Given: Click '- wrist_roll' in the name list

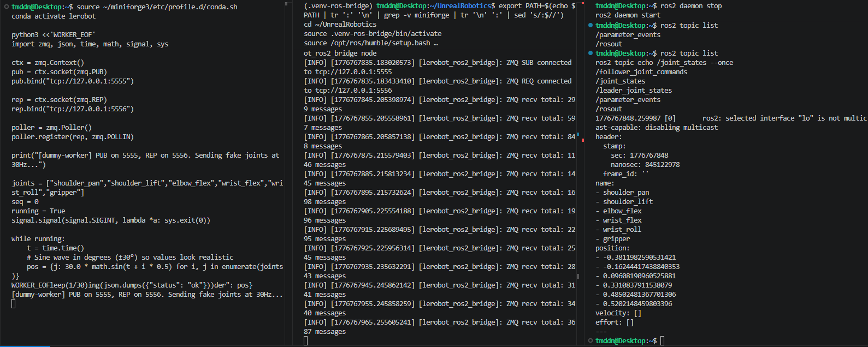Looking at the screenshot, I should tap(618, 229).
